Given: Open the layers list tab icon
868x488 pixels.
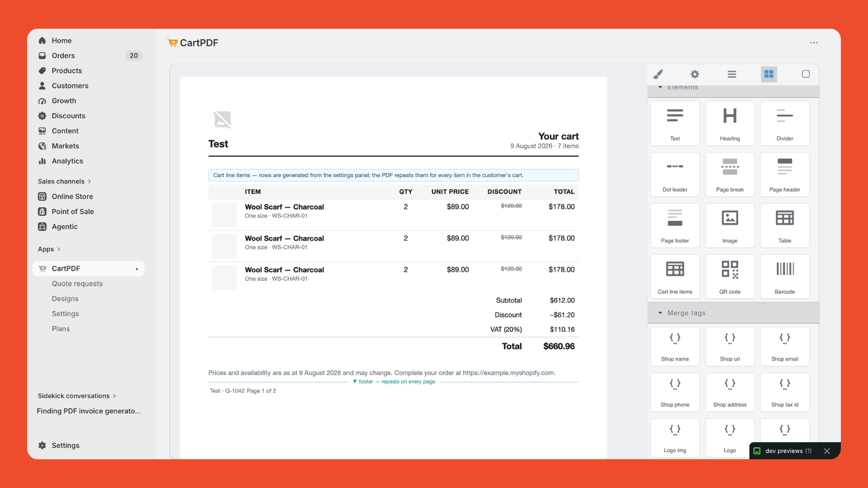Looking at the screenshot, I should pos(732,74).
